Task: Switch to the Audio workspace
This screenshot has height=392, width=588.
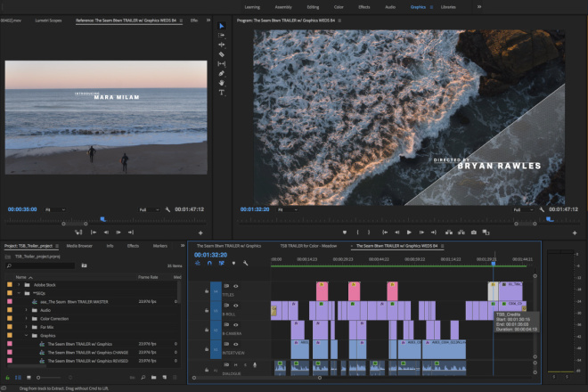Action: point(390,7)
